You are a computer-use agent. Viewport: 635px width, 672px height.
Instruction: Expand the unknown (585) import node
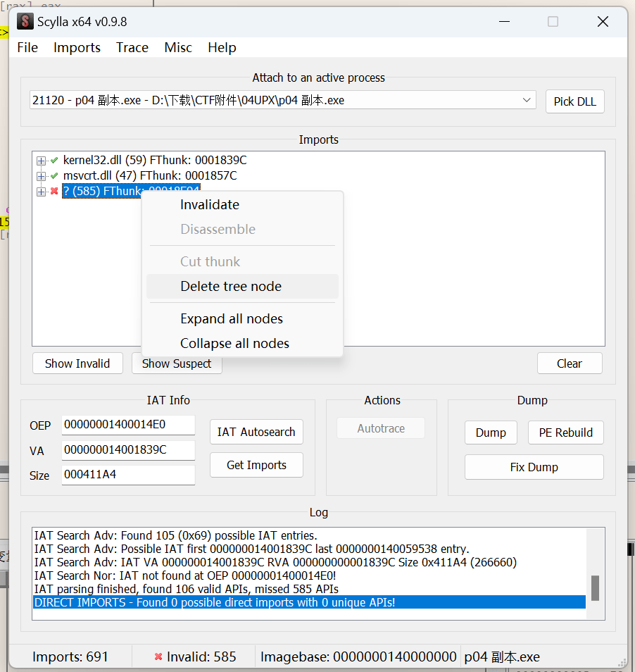pos(41,192)
